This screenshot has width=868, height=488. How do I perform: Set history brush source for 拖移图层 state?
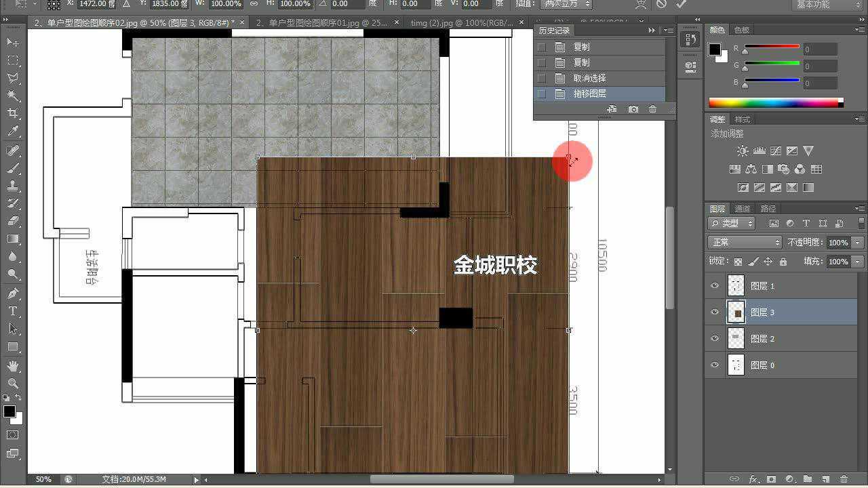click(x=541, y=94)
